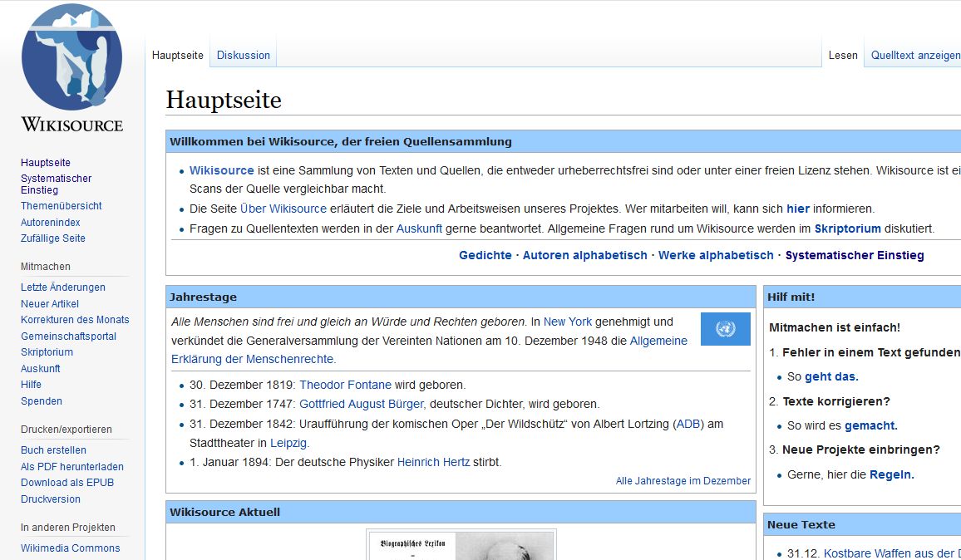Viewport: 961px width, 560px height.
Task: View Alle Jahrestage im Dezember
Action: 683,481
